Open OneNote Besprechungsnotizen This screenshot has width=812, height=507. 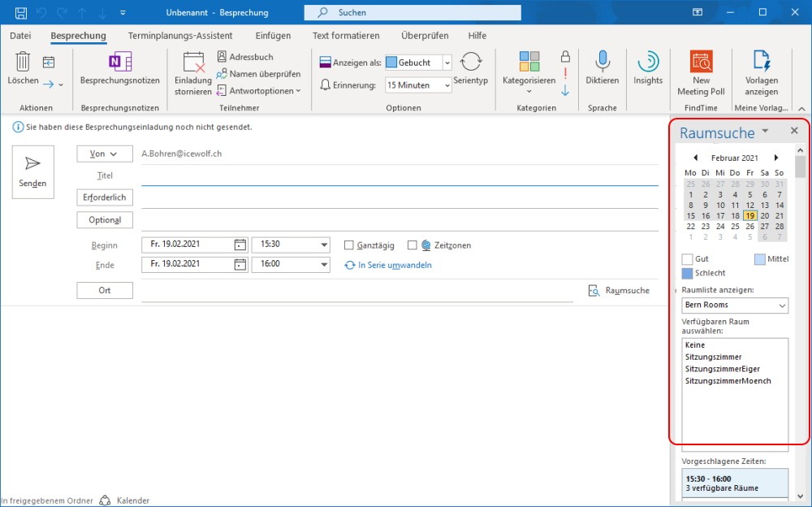119,61
